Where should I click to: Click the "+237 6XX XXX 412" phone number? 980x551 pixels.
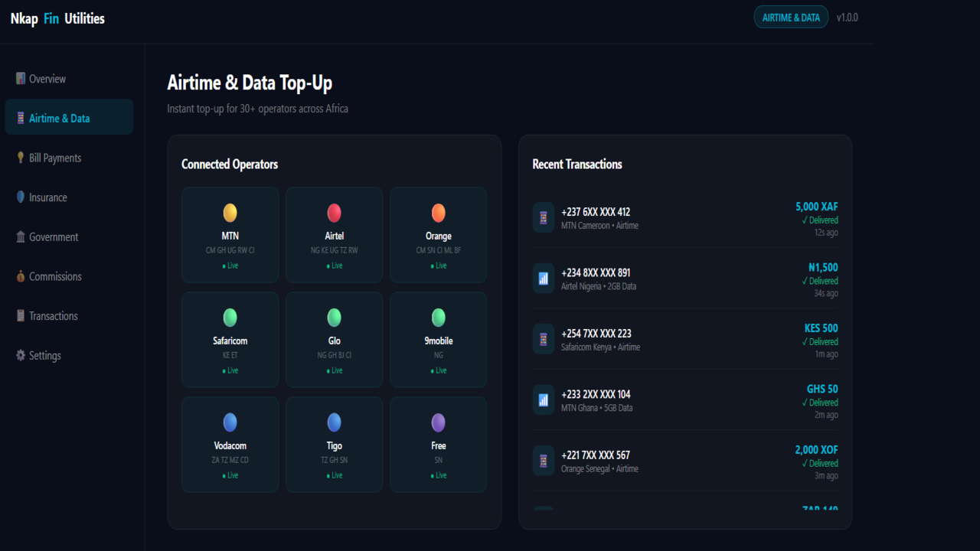pyautogui.click(x=596, y=212)
